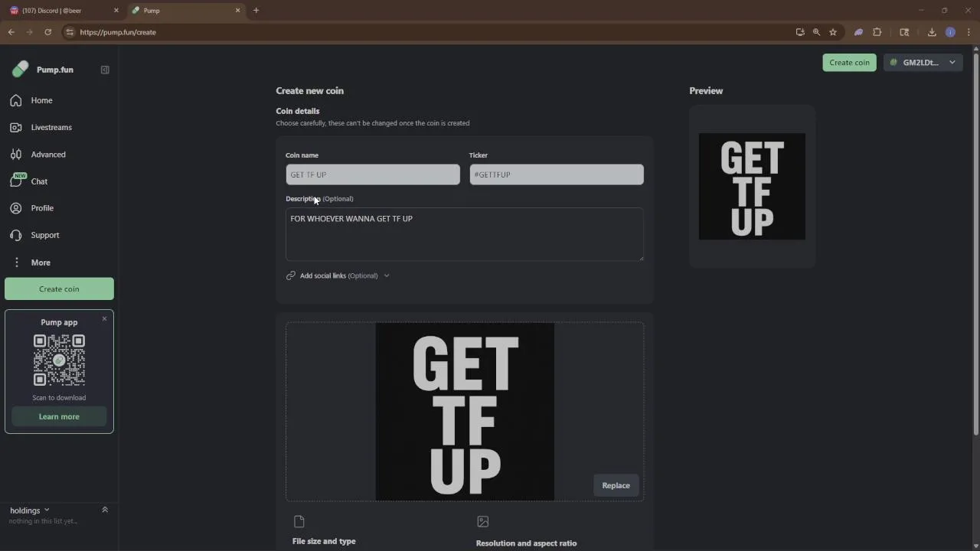The width and height of the screenshot is (980, 551).
Task: Click the Profile person icon
Action: (x=16, y=208)
